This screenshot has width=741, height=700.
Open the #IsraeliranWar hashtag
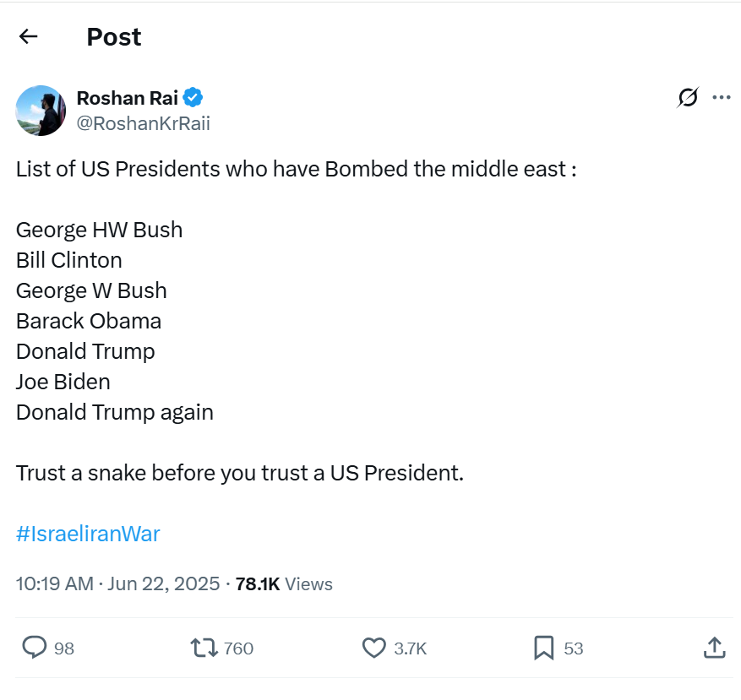[x=88, y=534]
